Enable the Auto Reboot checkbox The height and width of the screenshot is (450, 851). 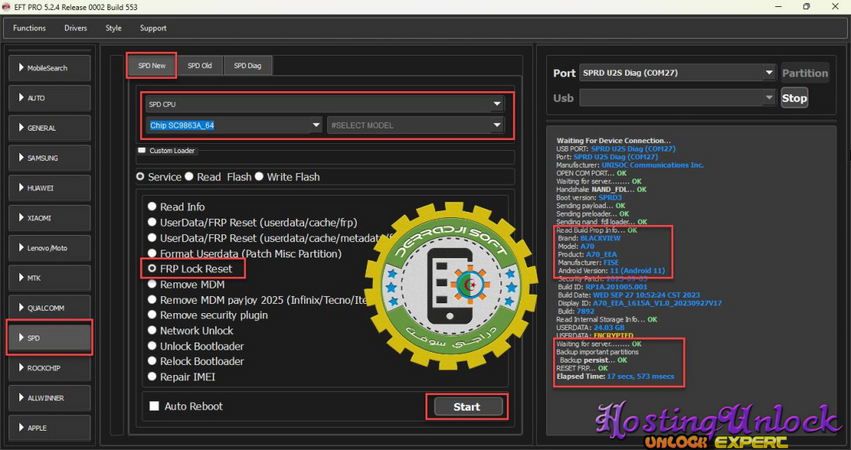point(154,406)
